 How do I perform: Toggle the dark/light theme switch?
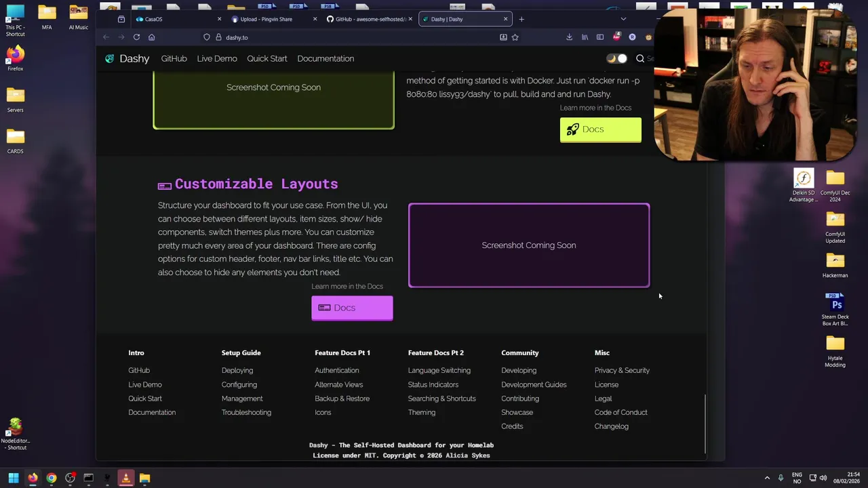tap(617, 58)
